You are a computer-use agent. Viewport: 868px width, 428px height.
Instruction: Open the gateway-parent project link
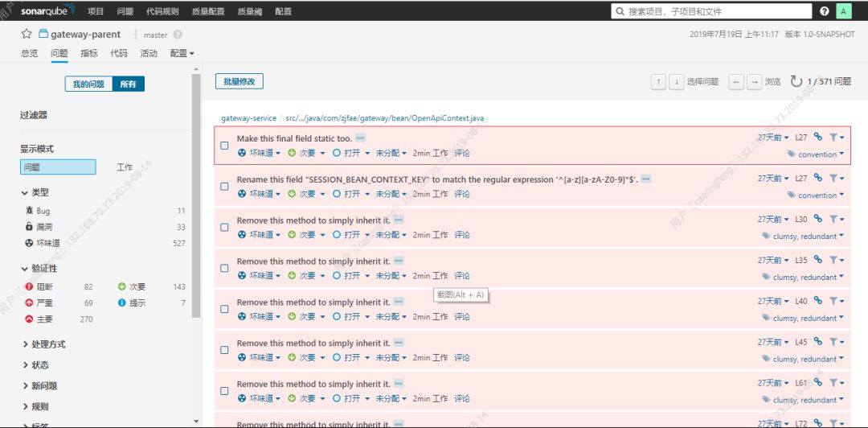(x=85, y=35)
